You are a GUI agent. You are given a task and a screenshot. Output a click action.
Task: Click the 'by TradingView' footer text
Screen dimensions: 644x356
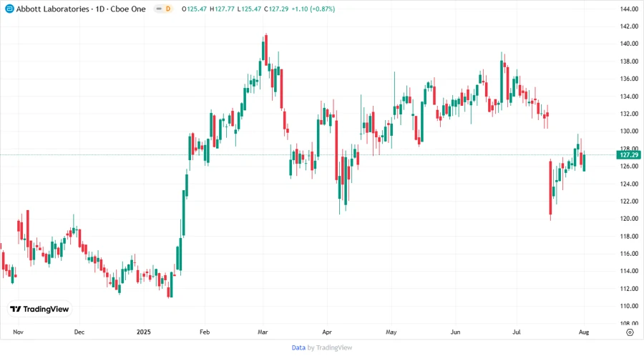(330, 347)
